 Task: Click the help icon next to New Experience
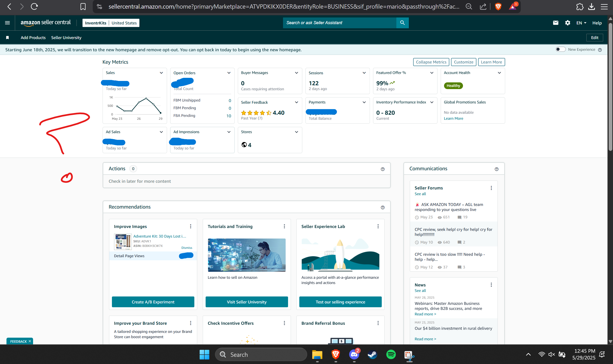click(x=600, y=50)
